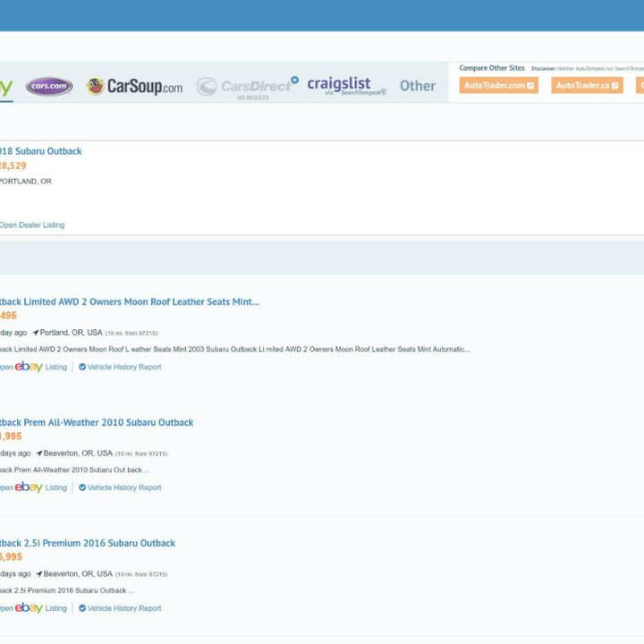Open AutoTrader.ca comparison site

[587, 86]
